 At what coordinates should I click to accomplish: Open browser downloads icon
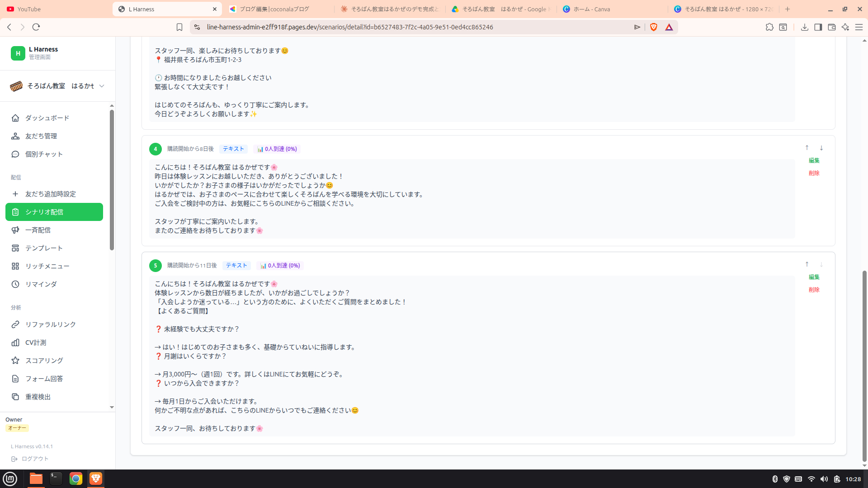[x=804, y=27]
